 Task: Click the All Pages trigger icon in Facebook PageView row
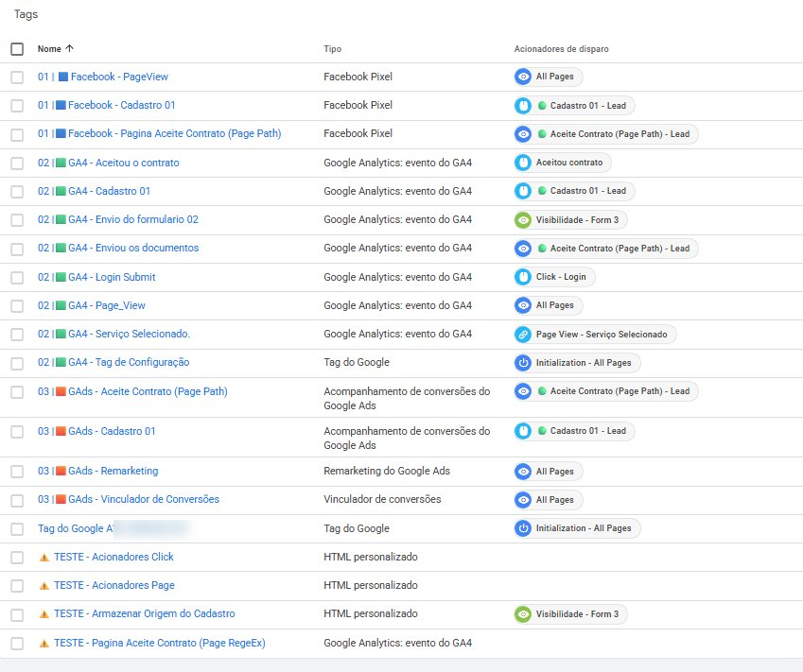(523, 77)
